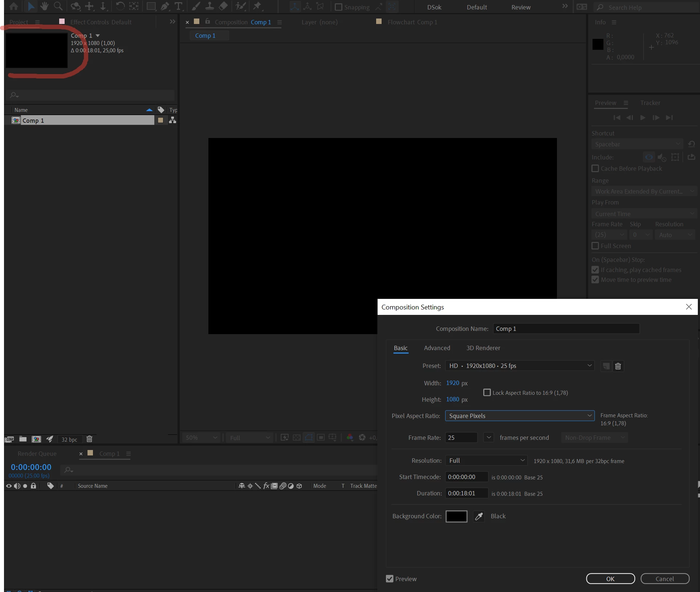Select the Horizontal Type tool
The height and width of the screenshot is (592, 700).
point(178,6)
